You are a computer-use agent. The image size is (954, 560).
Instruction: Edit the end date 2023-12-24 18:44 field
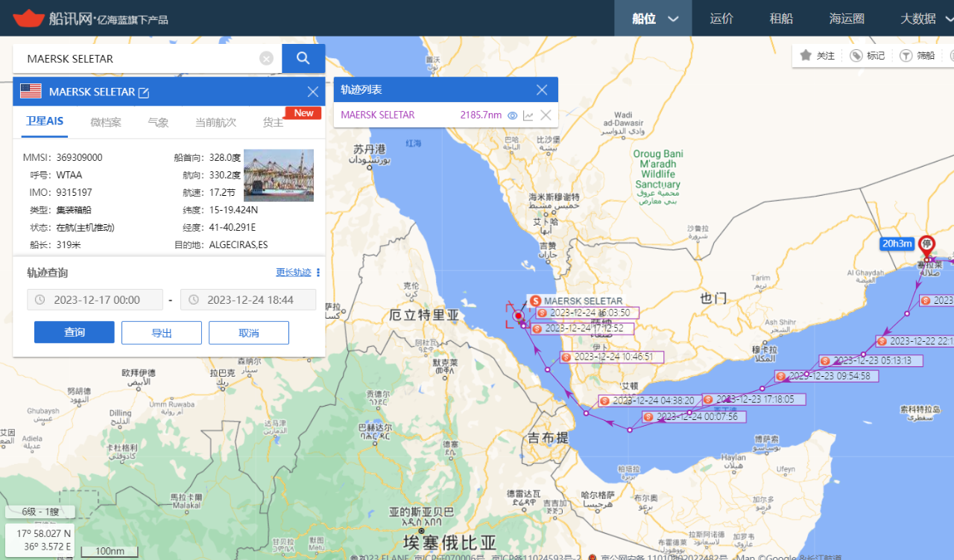point(248,300)
